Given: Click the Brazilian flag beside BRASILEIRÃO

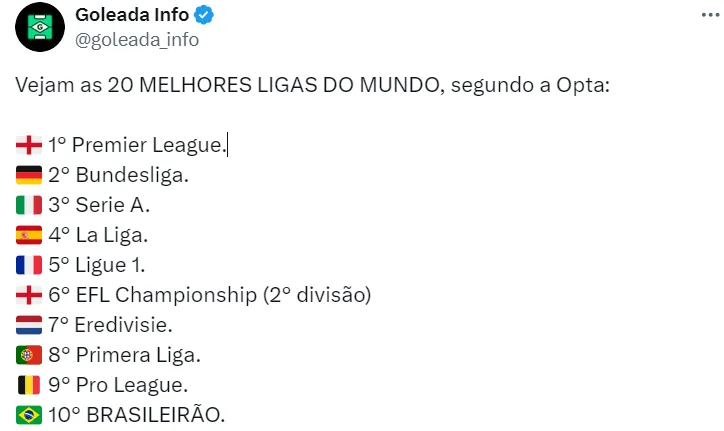Looking at the screenshot, I should click(x=29, y=413).
